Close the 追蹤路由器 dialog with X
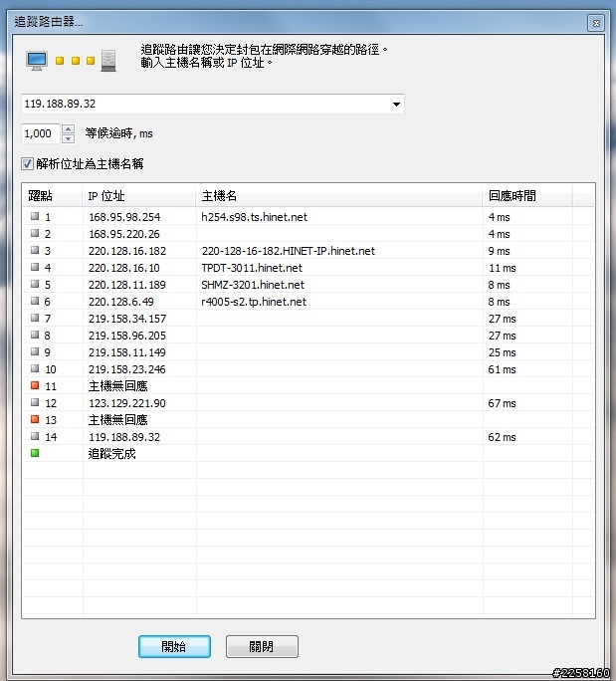This screenshot has width=616, height=681. point(596,23)
